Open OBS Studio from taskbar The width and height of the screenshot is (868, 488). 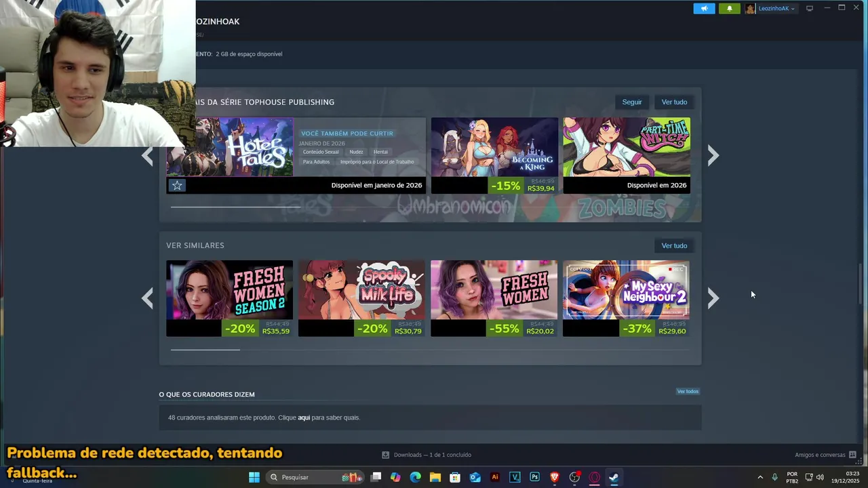click(574, 477)
